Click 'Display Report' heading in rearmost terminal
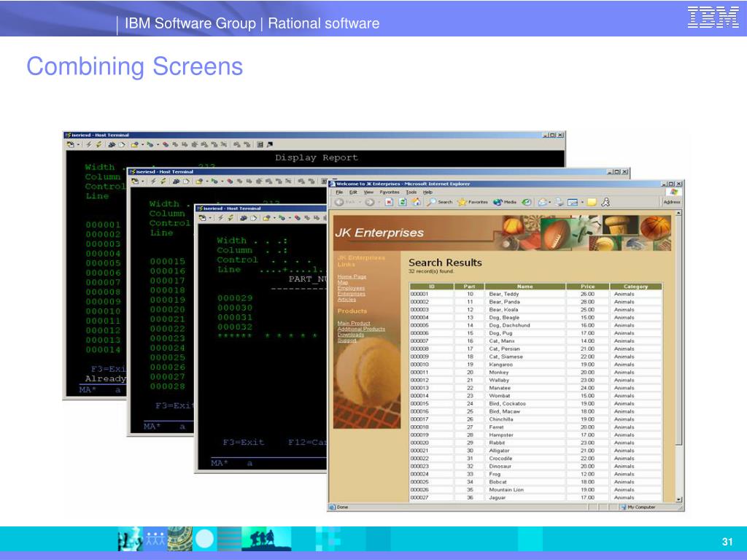This screenshot has height=560, width=747. coord(317,157)
